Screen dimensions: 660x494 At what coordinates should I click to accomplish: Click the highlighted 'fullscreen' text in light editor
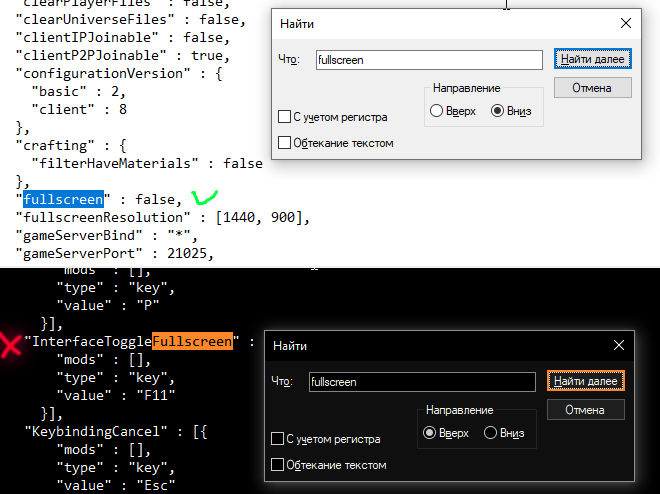63,199
